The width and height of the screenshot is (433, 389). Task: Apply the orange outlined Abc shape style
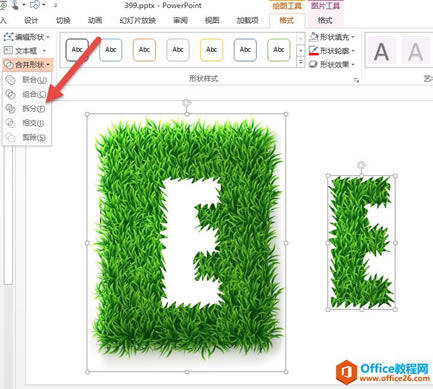(144, 50)
